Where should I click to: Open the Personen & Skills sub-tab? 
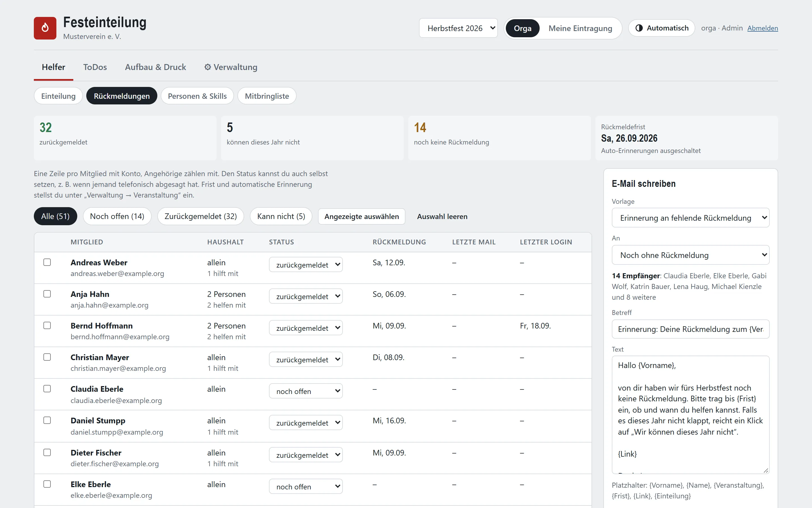pos(197,96)
